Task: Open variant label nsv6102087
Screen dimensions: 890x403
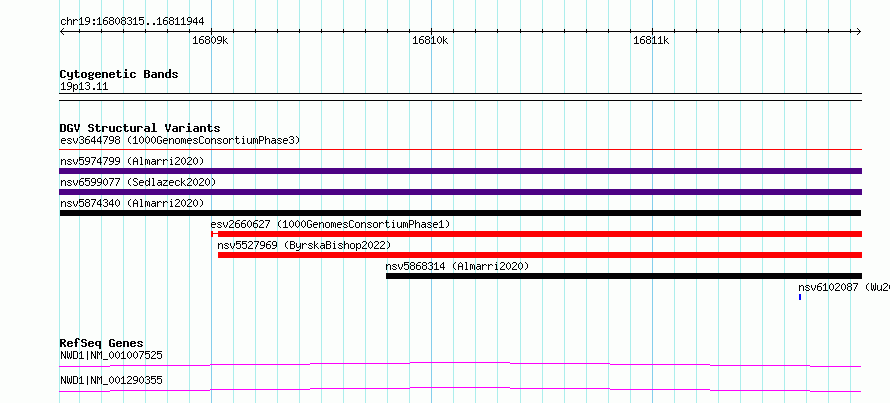Action: pyautogui.click(x=844, y=287)
